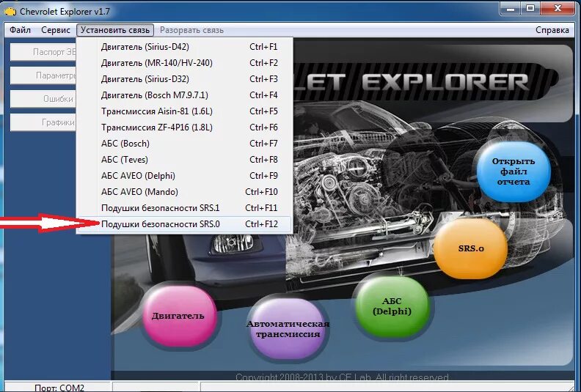This screenshot has width=581, height=392.
Task: Open the Файл menu
Action: pos(20,30)
